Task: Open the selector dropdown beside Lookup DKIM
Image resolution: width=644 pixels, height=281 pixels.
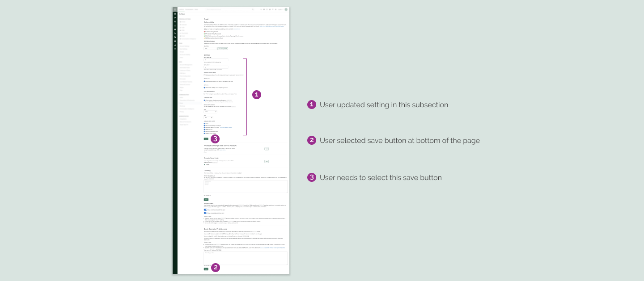Action: coord(210,49)
